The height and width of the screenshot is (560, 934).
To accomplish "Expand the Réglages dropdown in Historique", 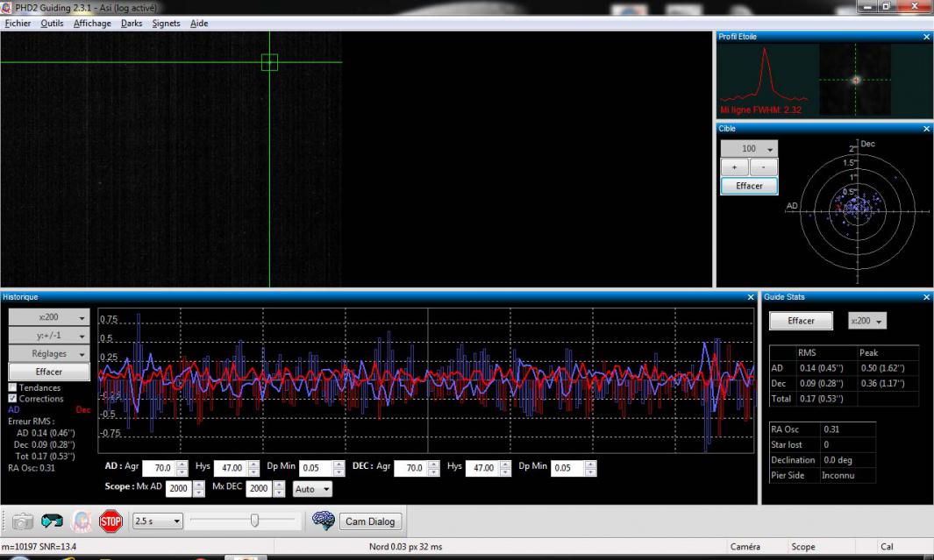I will (x=49, y=354).
